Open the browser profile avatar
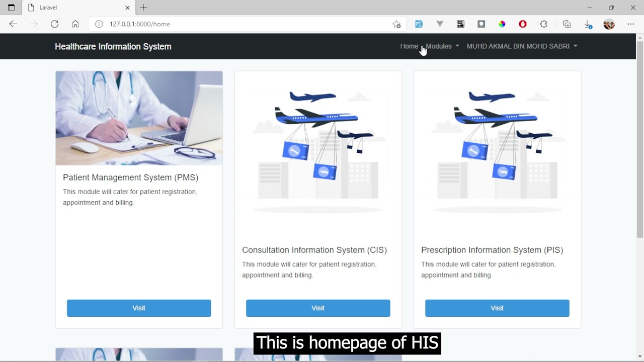This screenshot has height=362, width=644. pos(609,24)
